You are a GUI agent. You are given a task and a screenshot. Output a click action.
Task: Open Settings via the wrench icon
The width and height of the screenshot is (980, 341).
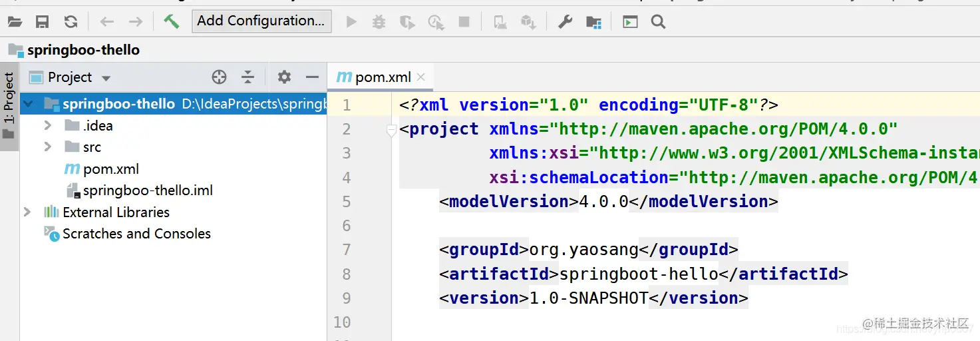pos(565,22)
